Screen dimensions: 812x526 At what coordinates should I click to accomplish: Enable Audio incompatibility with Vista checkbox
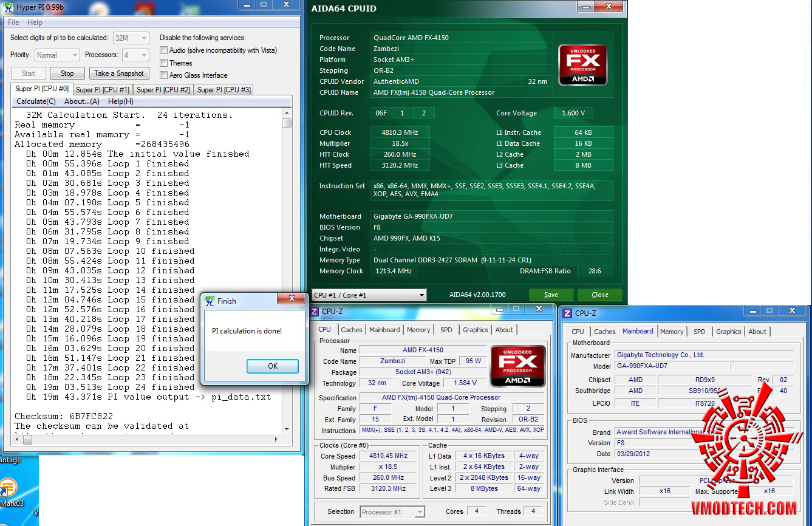pos(164,50)
